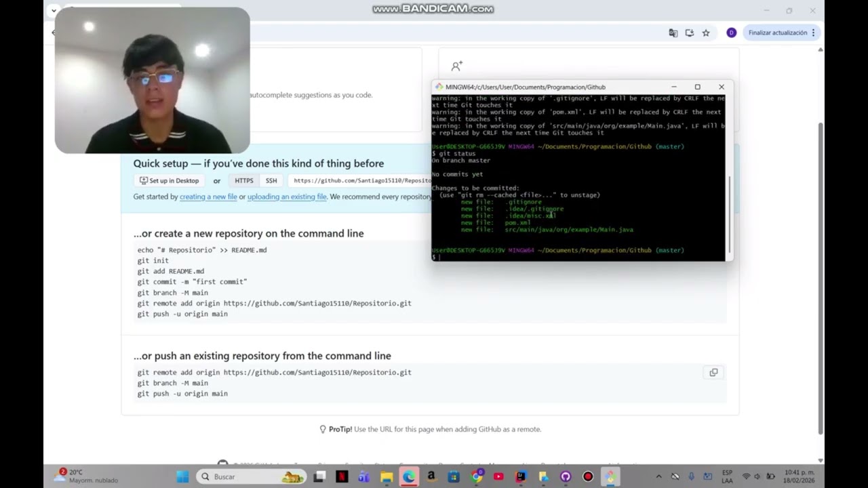The image size is (868, 488).
Task: Open the clock and date 10:41 p. m.
Action: [799, 476]
